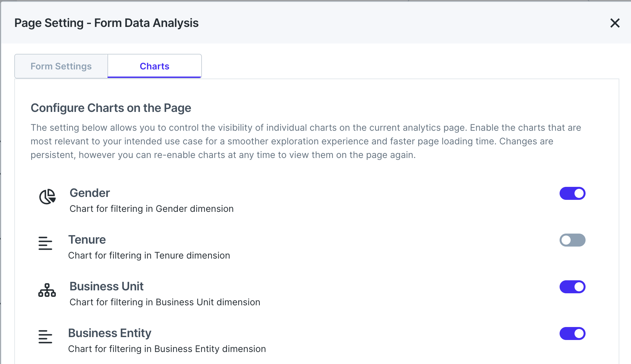Click the Page Setting - Form Data Analysis title
The width and height of the screenshot is (631, 364).
(x=106, y=23)
